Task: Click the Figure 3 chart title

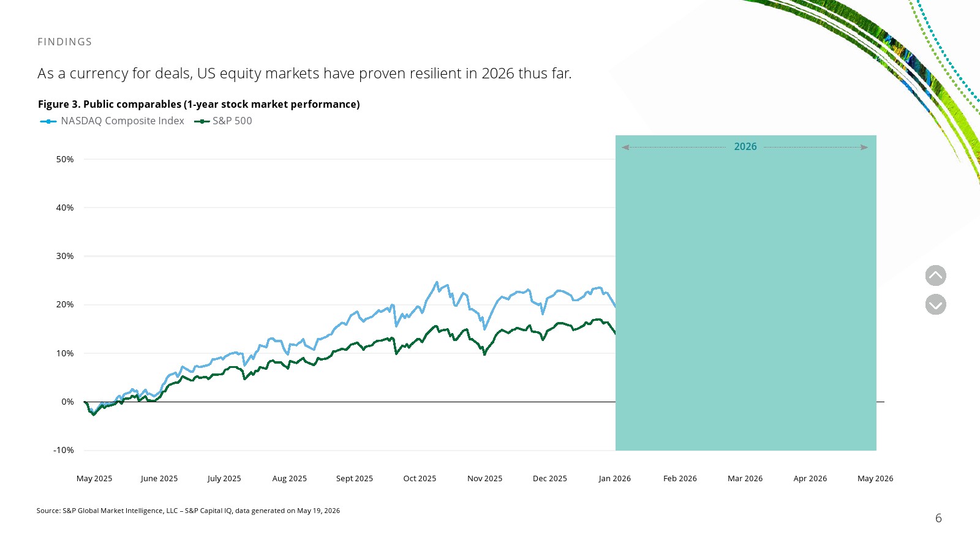Action: point(199,104)
